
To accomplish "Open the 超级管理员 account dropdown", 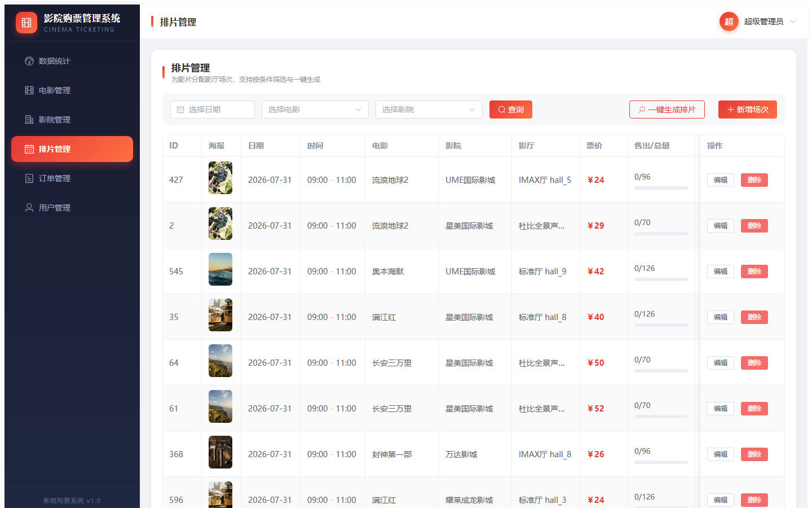I will pos(758,21).
